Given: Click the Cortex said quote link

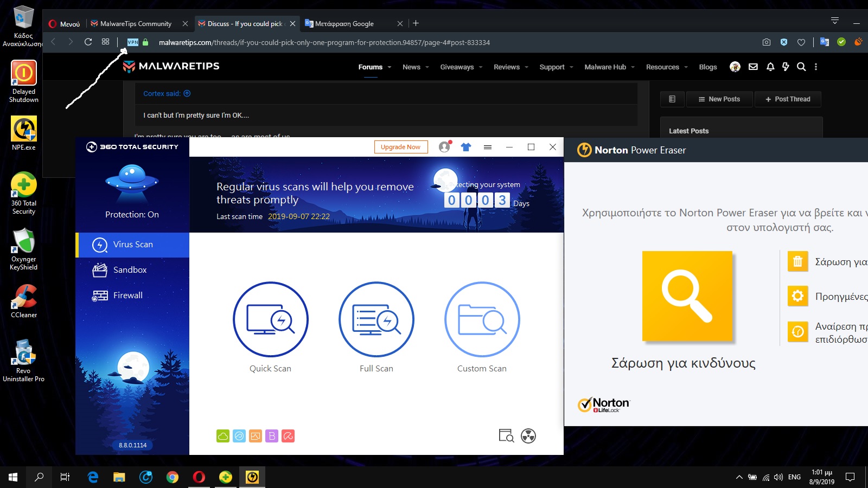Looking at the screenshot, I should click(167, 94).
